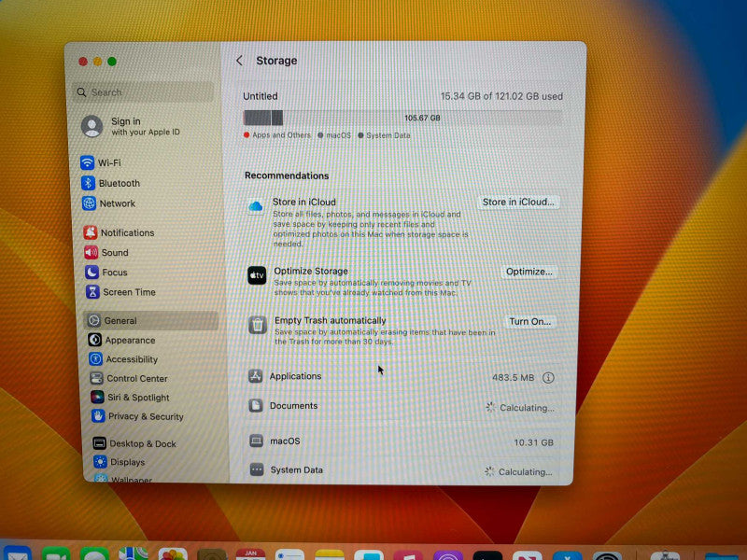The image size is (747, 560).
Task: Click the System Data category icon
Action: click(257, 469)
